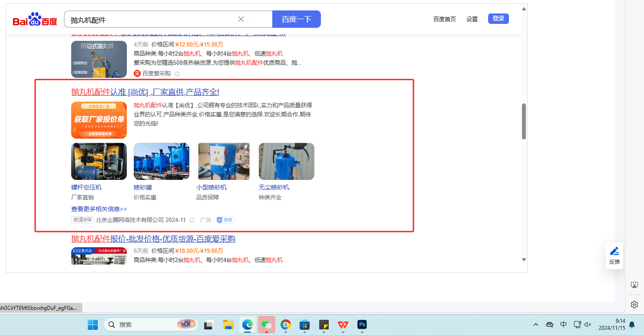Click the network tray icon

tap(577, 325)
